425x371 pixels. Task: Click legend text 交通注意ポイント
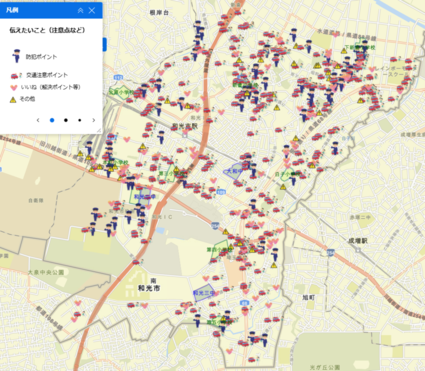click(47, 75)
